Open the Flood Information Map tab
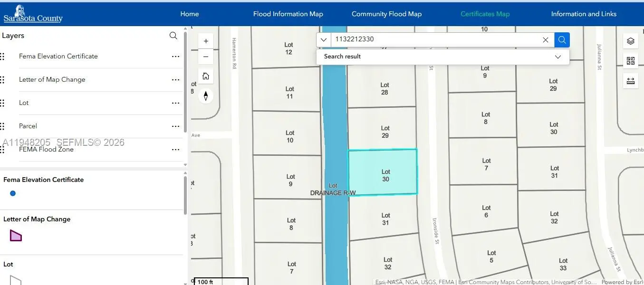The height and width of the screenshot is (285, 644). [x=288, y=14]
